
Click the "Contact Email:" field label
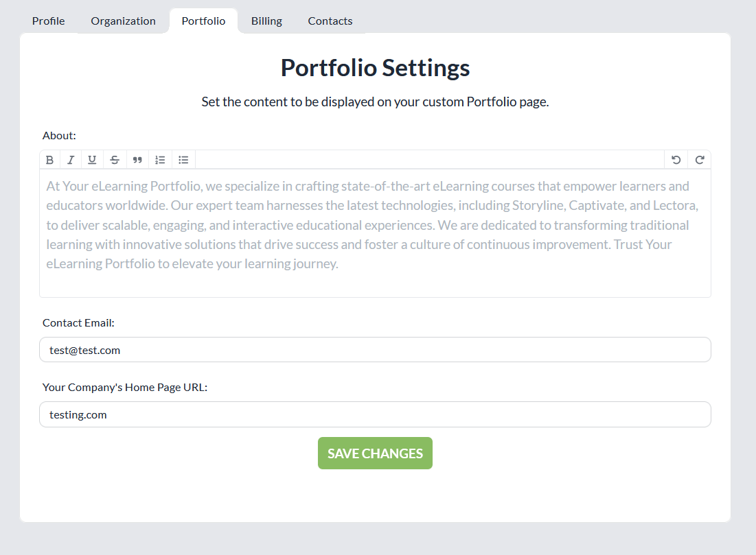pos(78,322)
